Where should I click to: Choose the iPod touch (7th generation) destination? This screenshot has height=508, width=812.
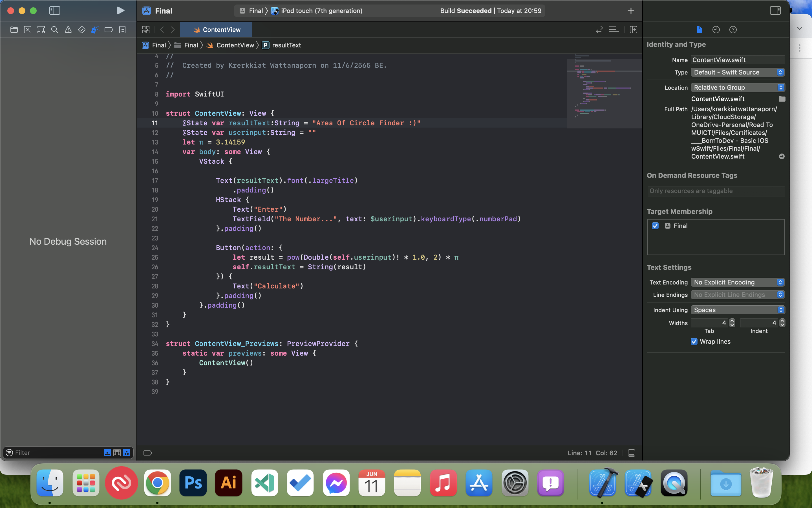tap(317, 11)
